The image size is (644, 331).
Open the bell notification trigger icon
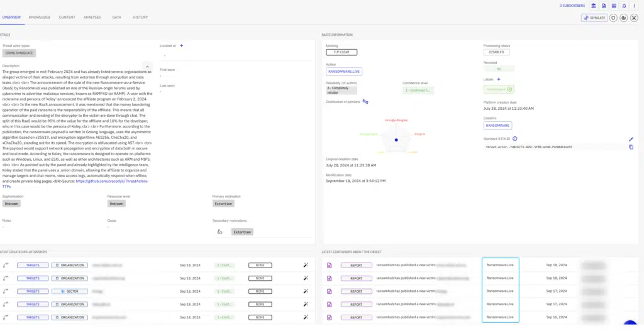(625, 6)
